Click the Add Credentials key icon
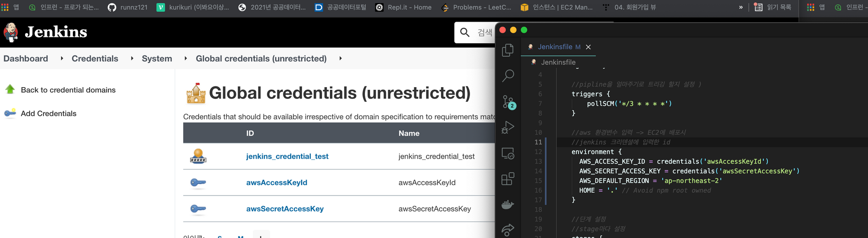Screen dimensions: 868x238 pyautogui.click(x=10, y=113)
